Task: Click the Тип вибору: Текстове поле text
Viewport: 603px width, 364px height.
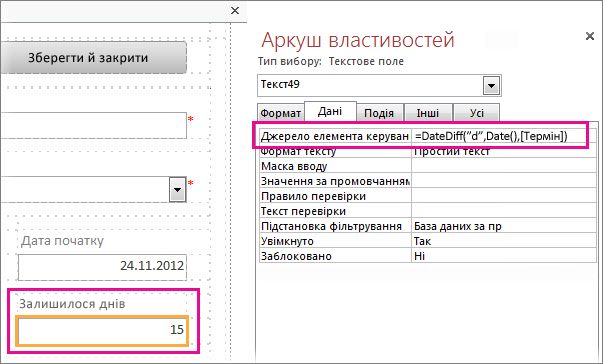Action: click(331, 61)
